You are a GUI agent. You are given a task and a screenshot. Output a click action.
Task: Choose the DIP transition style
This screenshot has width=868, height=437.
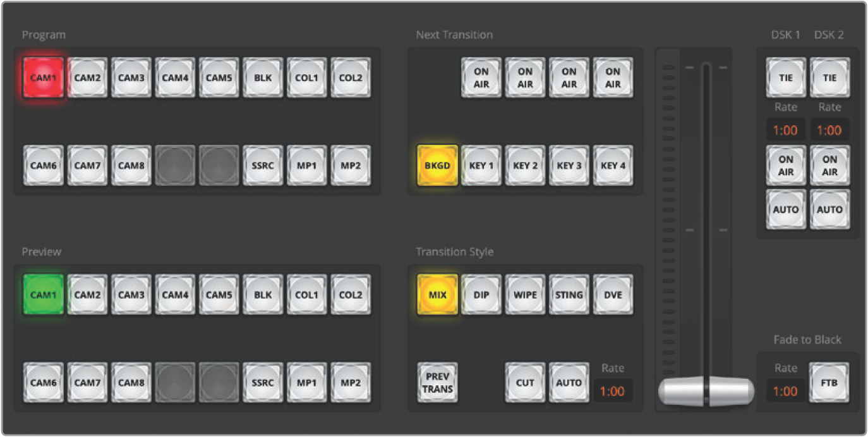pos(481,295)
